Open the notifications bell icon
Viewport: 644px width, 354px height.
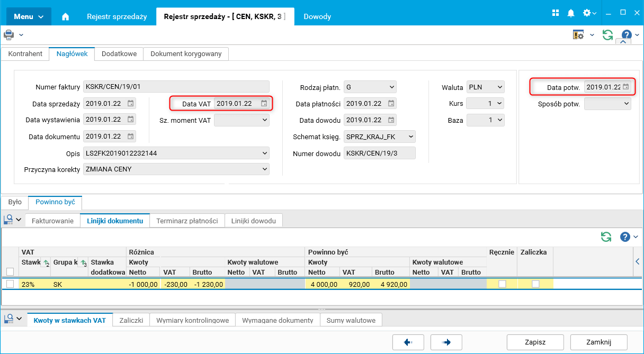coord(571,13)
